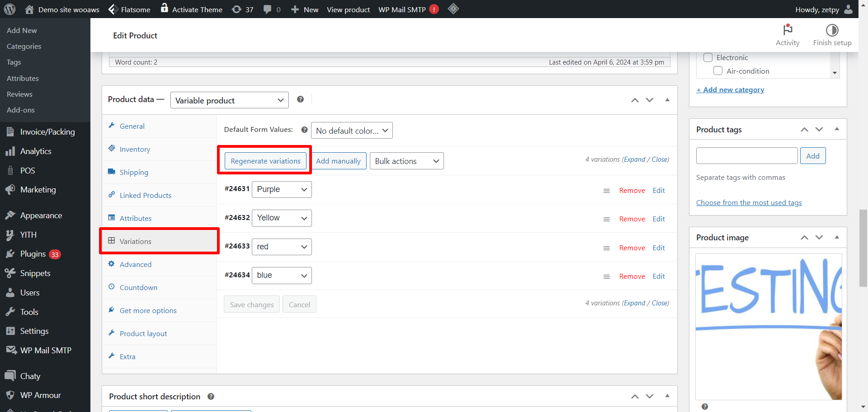
Task: Click the user avatar icon near Howdy
Action: 849,9
